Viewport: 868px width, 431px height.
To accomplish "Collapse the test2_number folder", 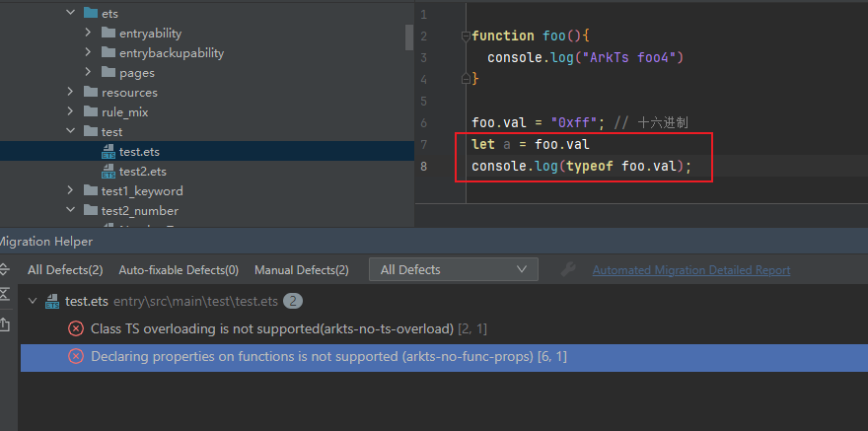I will [x=70, y=210].
